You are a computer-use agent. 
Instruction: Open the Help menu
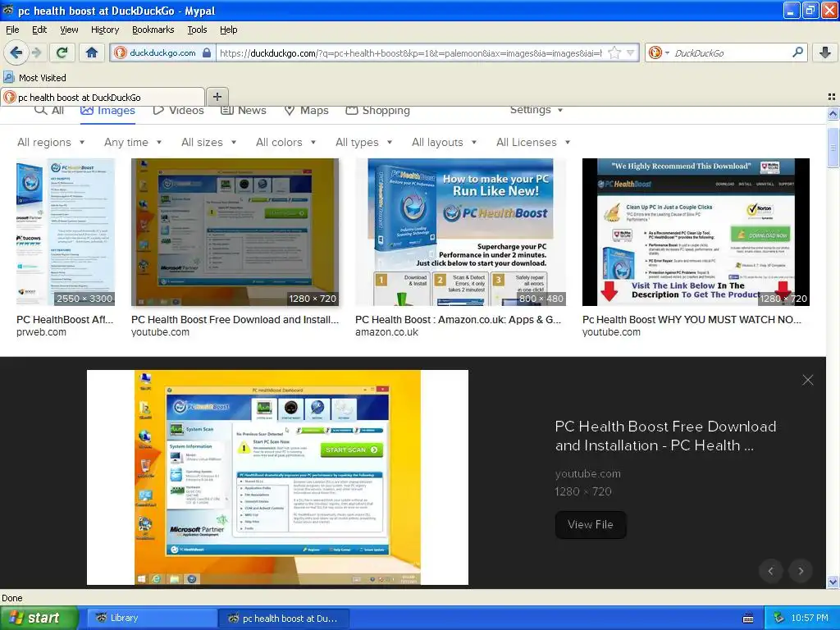point(228,30)
